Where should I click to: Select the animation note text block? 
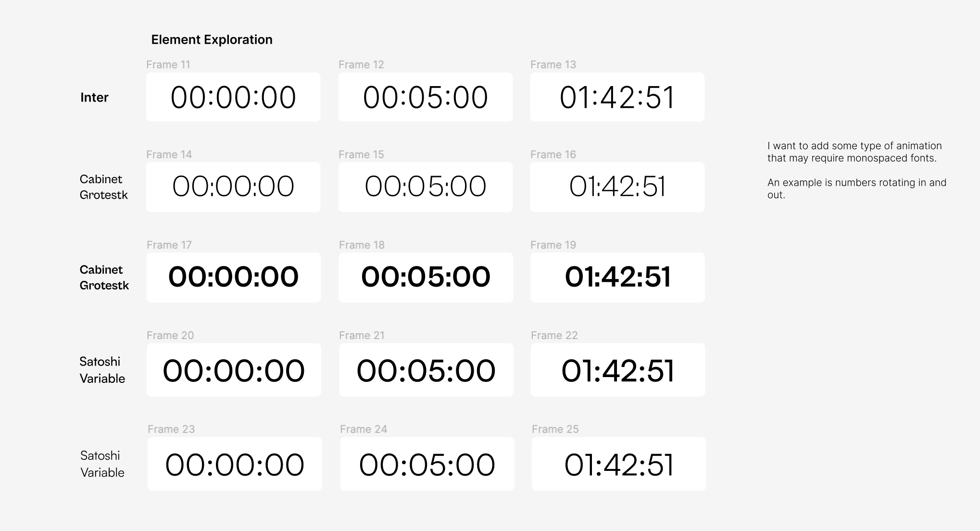click(857, 170)
